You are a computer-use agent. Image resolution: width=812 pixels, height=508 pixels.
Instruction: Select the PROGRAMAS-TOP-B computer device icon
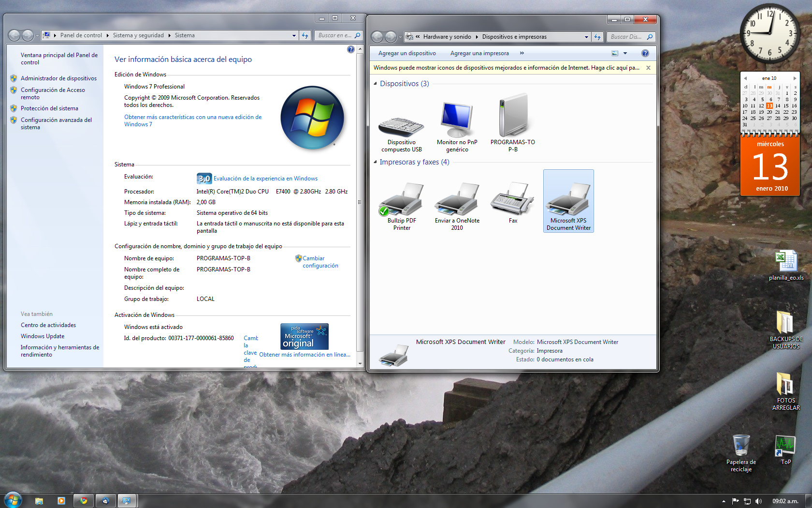click(x=513, y=123)
